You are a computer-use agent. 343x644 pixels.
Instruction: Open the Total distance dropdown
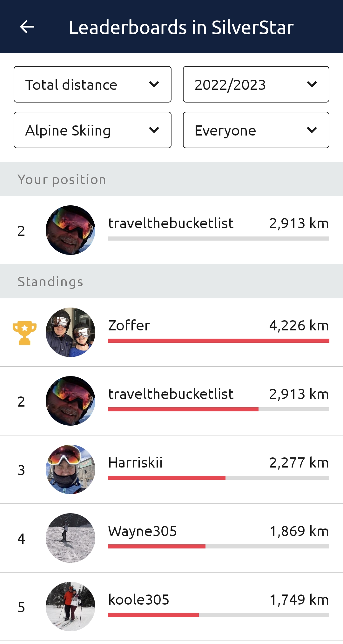tap(92, 84)
